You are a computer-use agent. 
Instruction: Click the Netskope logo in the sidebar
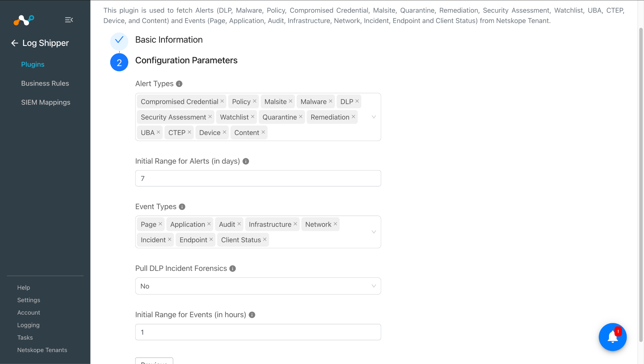click(24, 20)
